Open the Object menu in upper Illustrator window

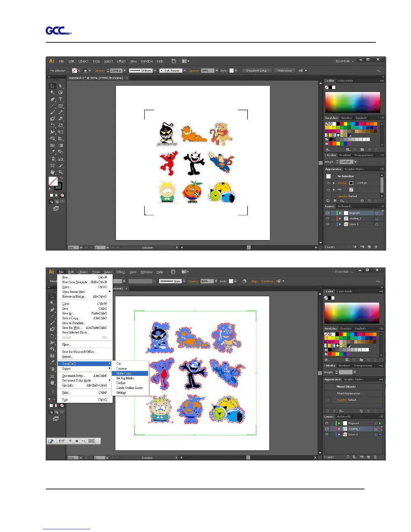point(83,61)
